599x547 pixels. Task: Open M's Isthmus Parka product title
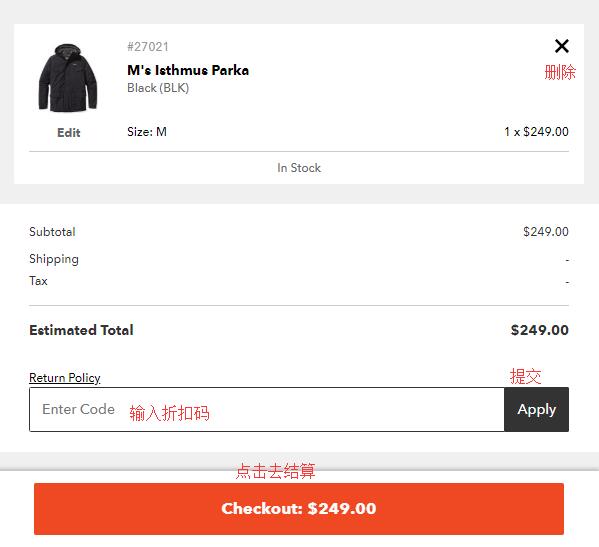pos(188,70)
